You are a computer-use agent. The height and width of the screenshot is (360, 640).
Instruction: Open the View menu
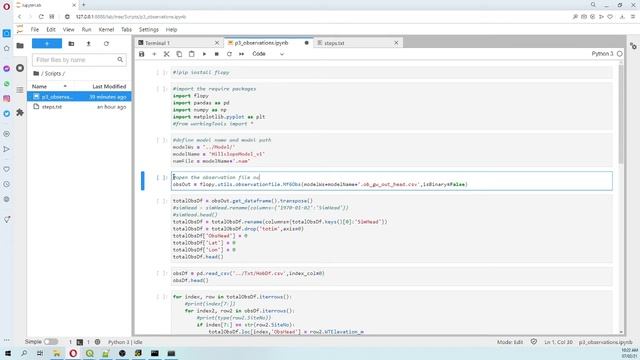[x=68, y=29]
